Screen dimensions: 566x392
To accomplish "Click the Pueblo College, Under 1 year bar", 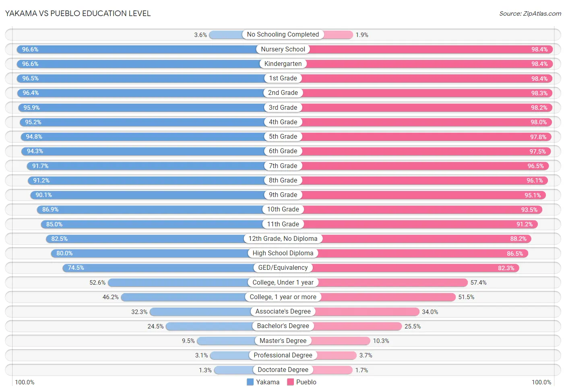I will (x=375, y=282).
